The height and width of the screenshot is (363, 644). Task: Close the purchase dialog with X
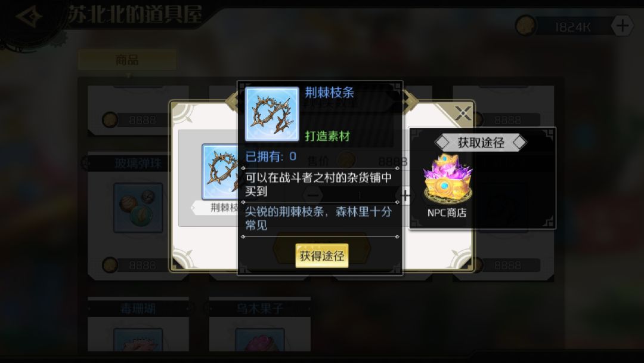click(x=463, y=113)
